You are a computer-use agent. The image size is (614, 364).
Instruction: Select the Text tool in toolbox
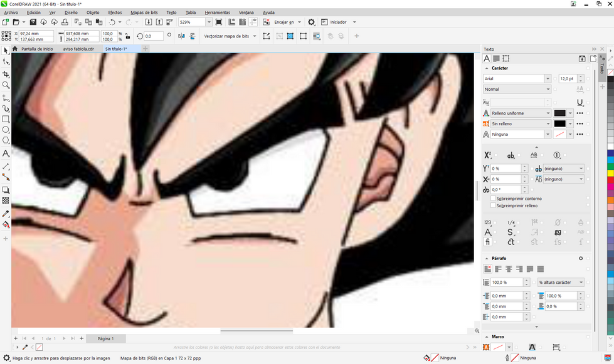pyautogui.click(x=6, y=153)
